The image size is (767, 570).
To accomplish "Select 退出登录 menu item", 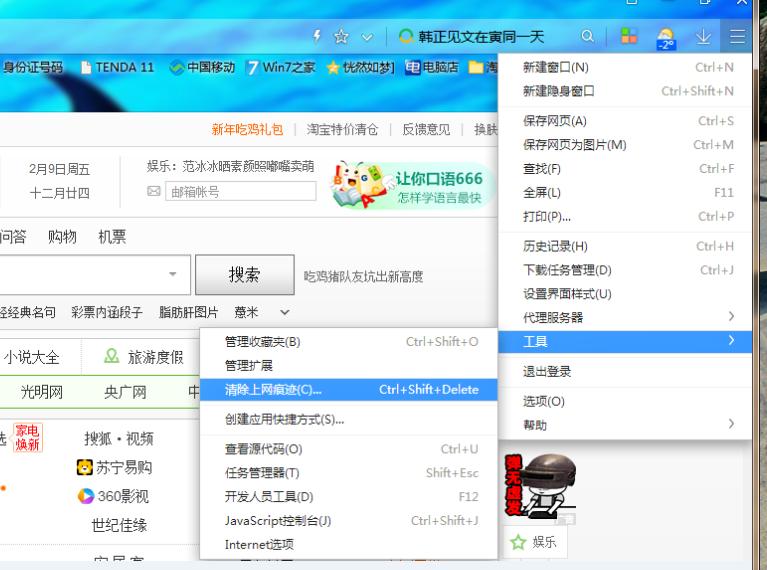I will point(625,371).
